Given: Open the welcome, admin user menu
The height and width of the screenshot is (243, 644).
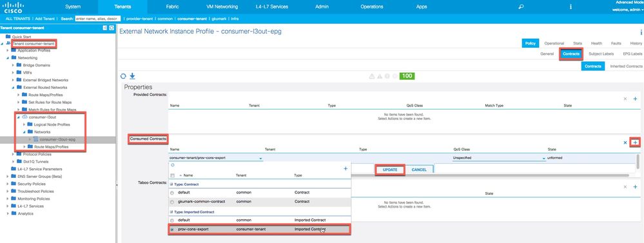Looking at the screenshot, I should coord(628,10).
